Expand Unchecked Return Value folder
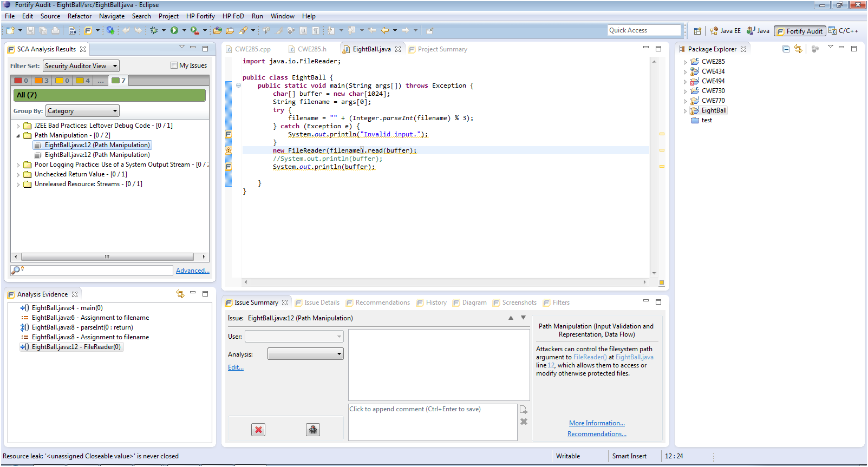 click(x=18, y=175)
